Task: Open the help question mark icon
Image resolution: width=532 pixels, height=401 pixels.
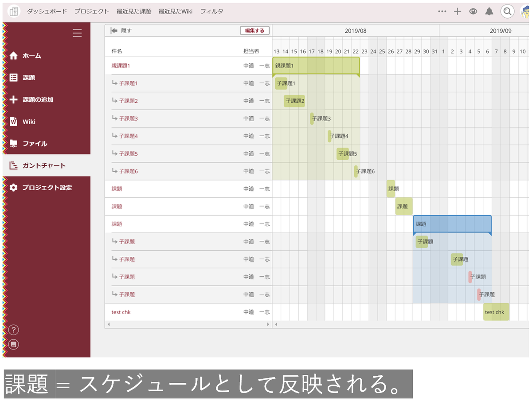Action: pos(14,330)
